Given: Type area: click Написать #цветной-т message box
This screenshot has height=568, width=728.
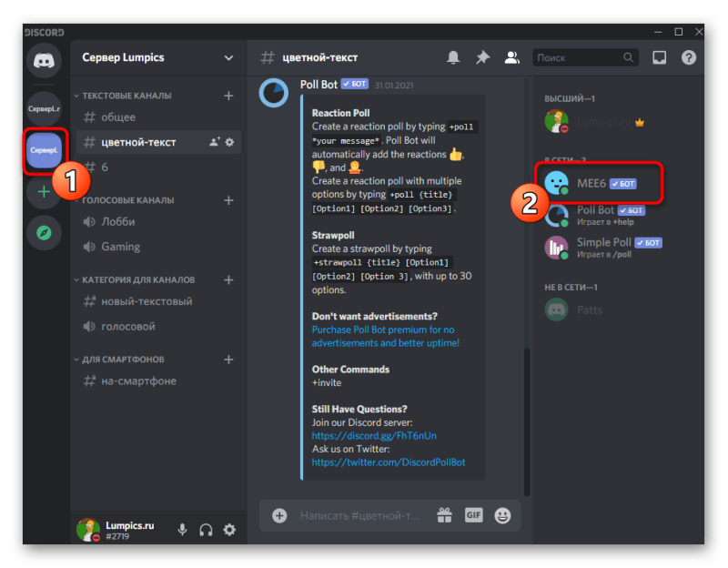Looking at the screenshot, I should click(359, 515).
